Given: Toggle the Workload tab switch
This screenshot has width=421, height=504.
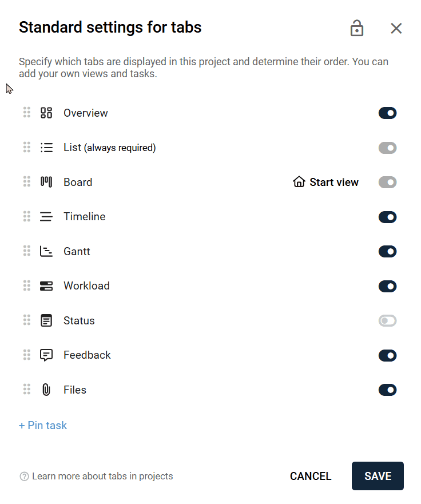Looking at the screenshot, I should coord(387,286).
